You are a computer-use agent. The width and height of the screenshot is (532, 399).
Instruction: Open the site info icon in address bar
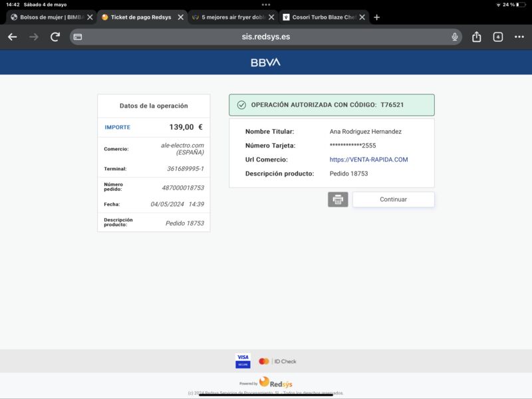coord(78,37)
